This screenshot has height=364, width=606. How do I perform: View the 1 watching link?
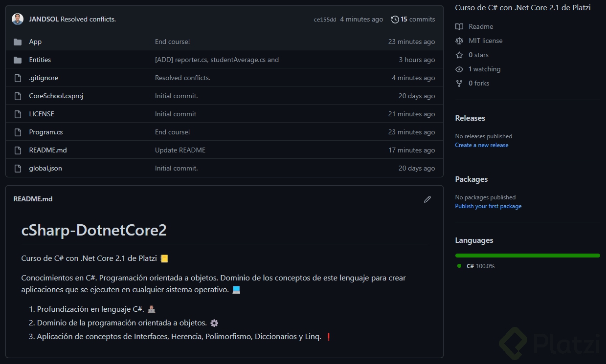484,69
